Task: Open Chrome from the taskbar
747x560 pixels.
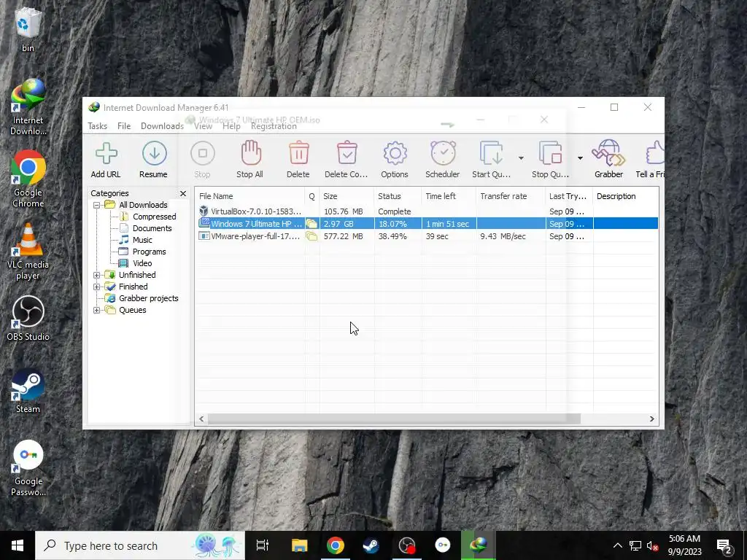Action: tap(336, 545)
